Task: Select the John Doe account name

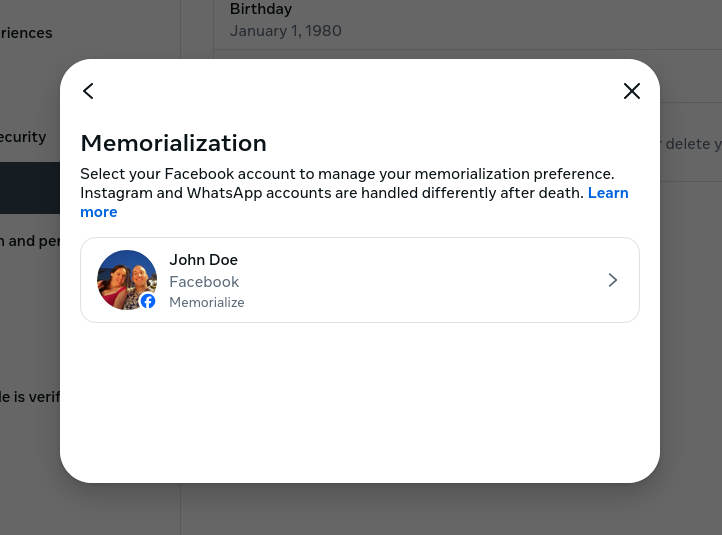Action: pyautogui.click(x=203, y=260)
